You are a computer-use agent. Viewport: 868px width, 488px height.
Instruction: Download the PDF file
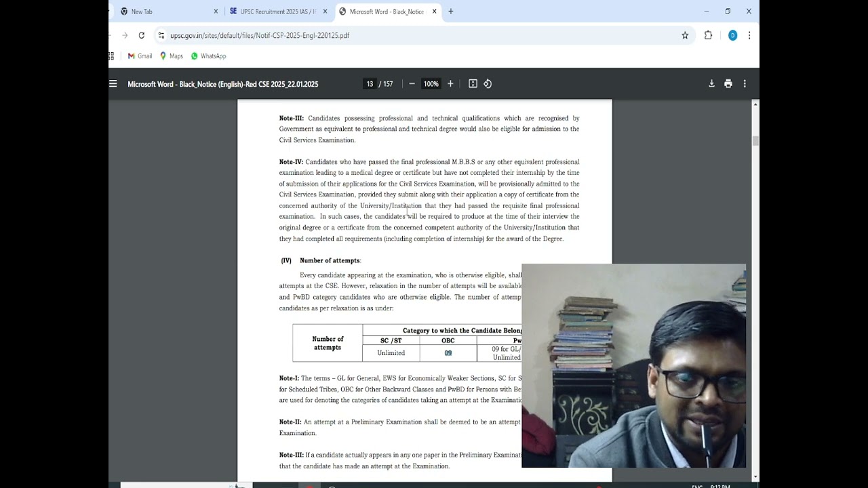[x=711, y=84]
